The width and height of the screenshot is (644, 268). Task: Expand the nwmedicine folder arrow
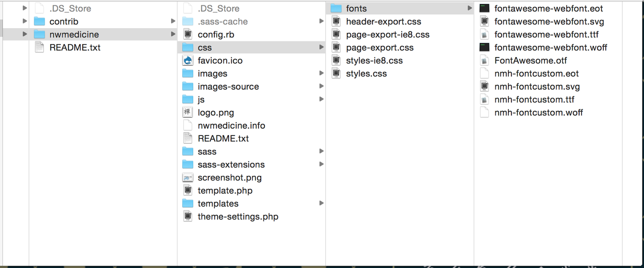click(173, 34)
